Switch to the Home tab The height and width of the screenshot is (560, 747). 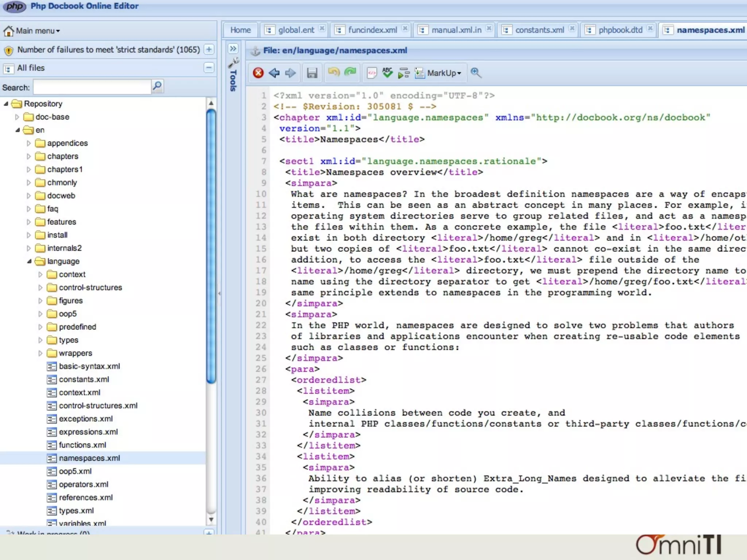point(240,30)
